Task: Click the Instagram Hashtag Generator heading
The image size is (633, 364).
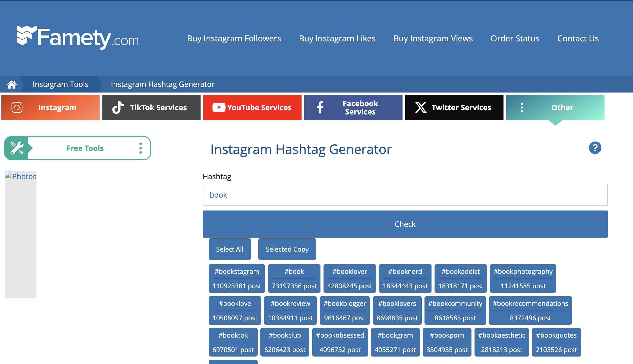Action: (x=301, y=149)
